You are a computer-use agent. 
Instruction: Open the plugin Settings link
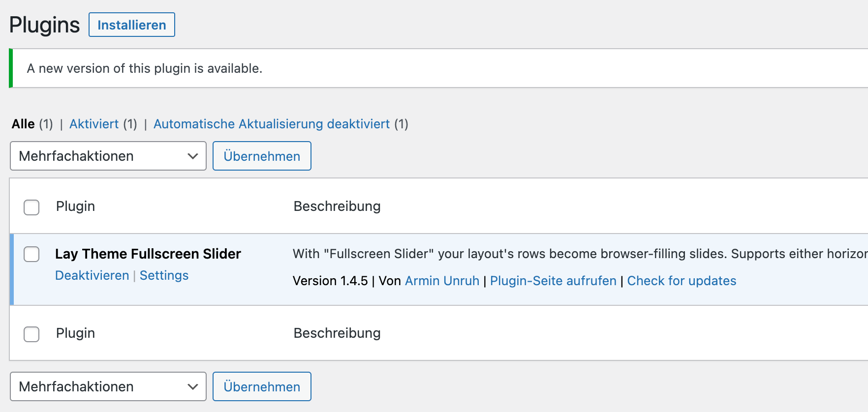(x=164, y=275)
